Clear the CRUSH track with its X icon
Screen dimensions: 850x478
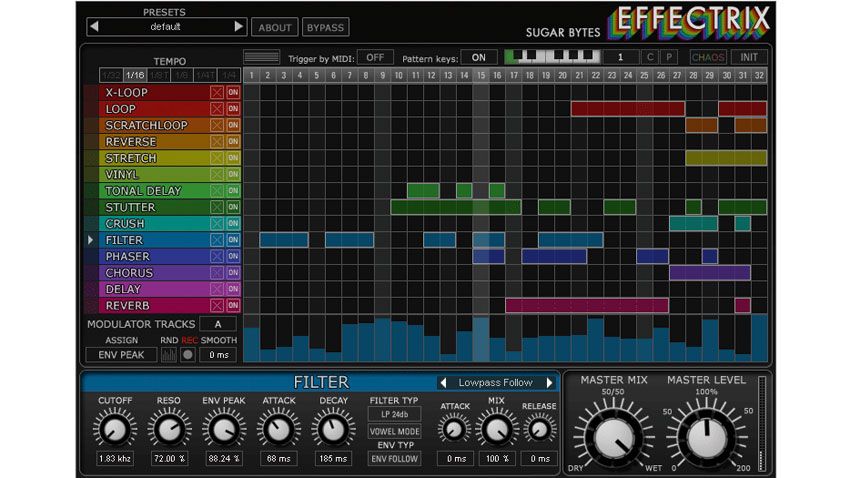coord(217,223)
